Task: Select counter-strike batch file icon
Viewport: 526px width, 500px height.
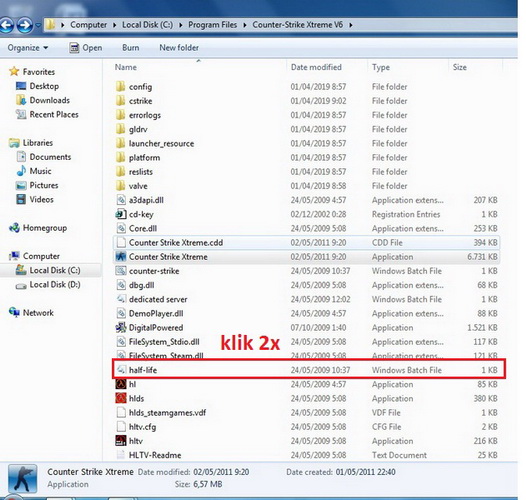Action: click(120, 271)
